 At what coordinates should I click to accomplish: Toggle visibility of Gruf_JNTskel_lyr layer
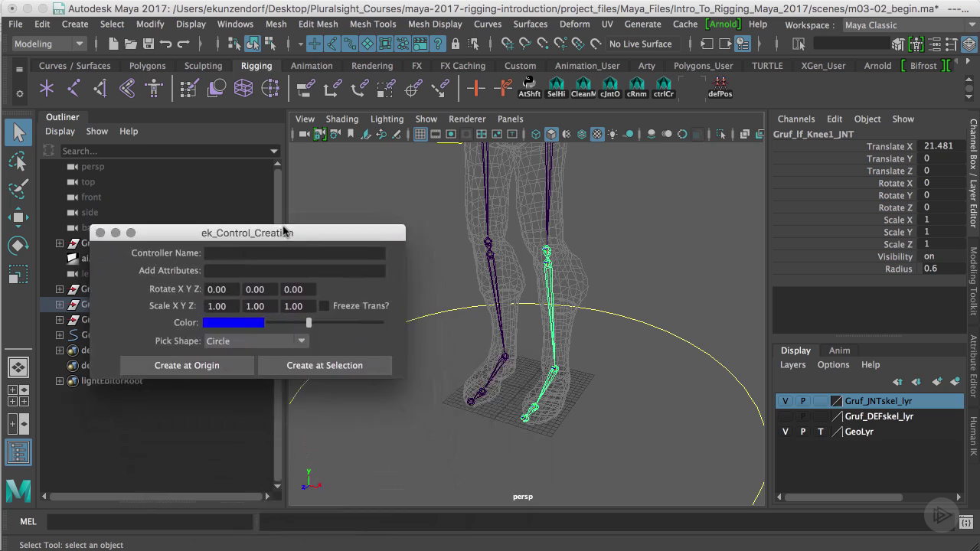(x=785, y=401)
